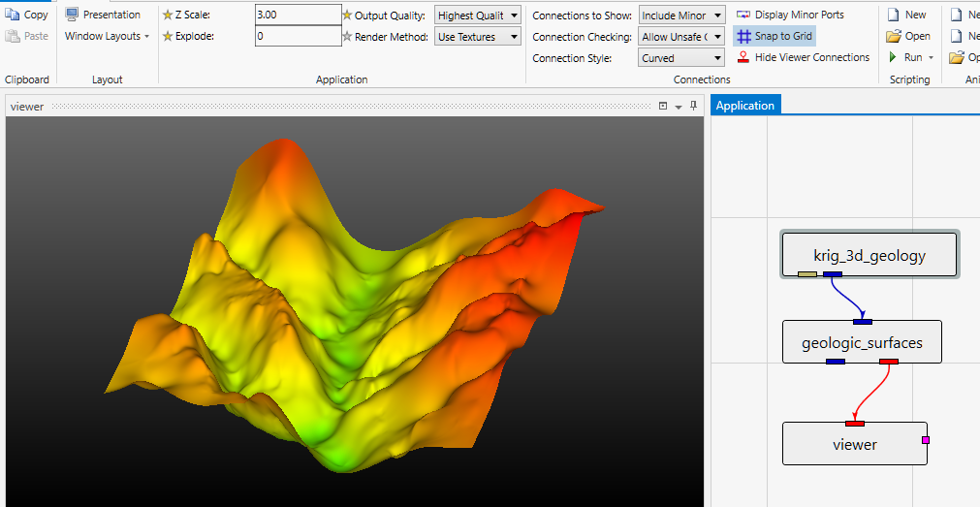Open the Window Layouts dropdown menu
Image resolution: width=980 pixels, height=507 pixels.
(x=107, y=36)
